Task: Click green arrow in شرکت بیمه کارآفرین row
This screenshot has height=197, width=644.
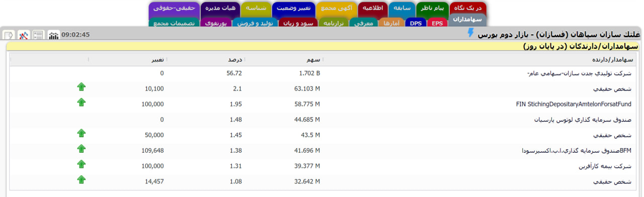Action: coord(82,164)
